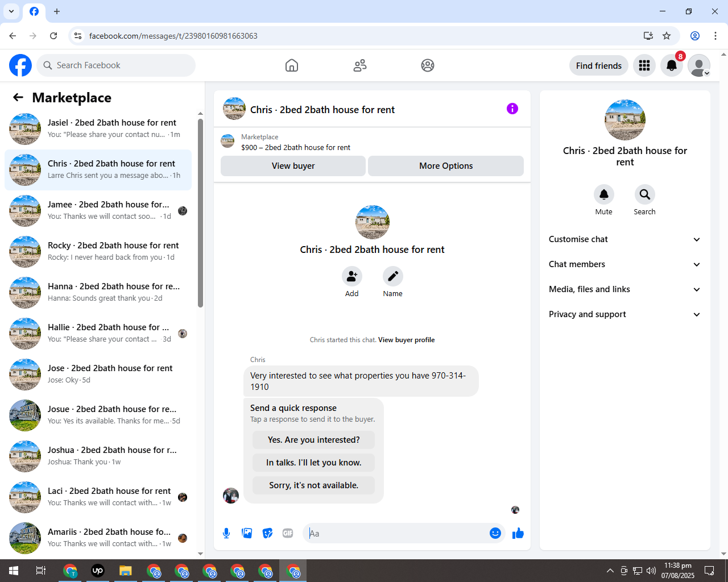Open a new browser tab
The height and width of the screenshot is (582, 728).
pyautogui.click(x=57, y=11)
